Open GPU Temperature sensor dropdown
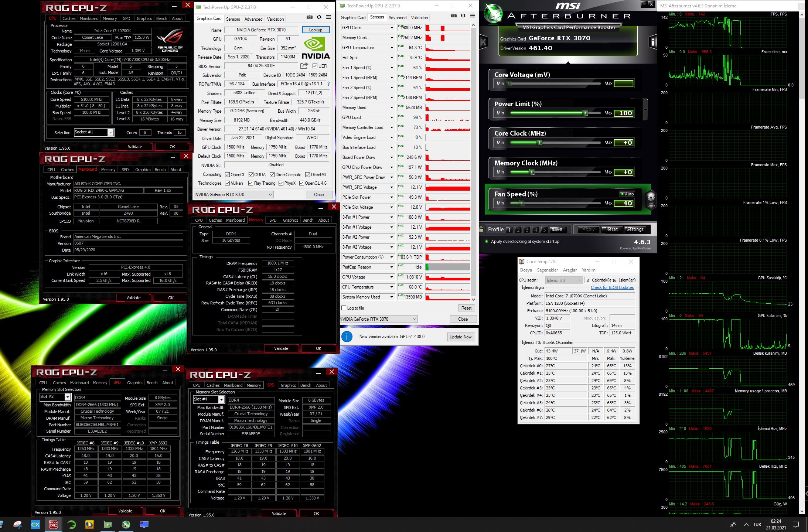The width and height of the screenshot is (808, 532). click(392, 48)
